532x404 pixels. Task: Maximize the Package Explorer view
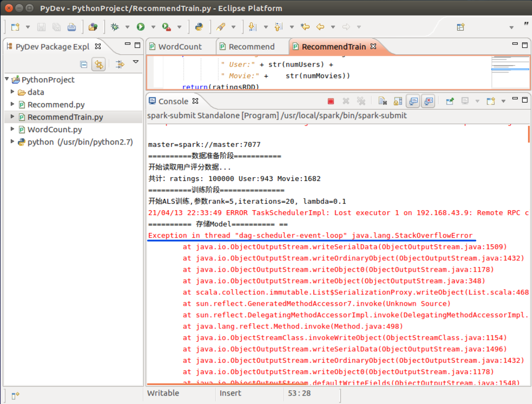click(x=137, y=45)
